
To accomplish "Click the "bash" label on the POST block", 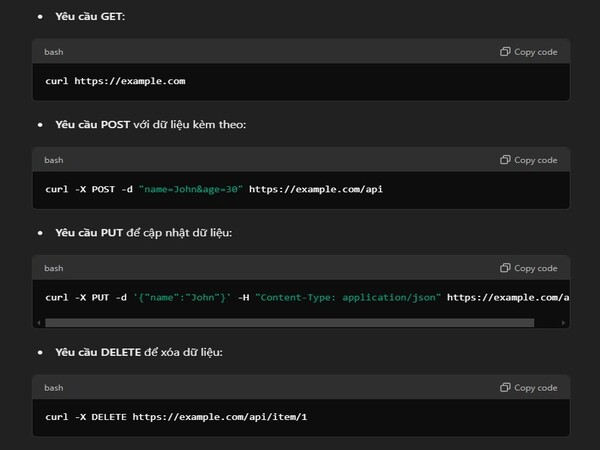I will 53,160.
